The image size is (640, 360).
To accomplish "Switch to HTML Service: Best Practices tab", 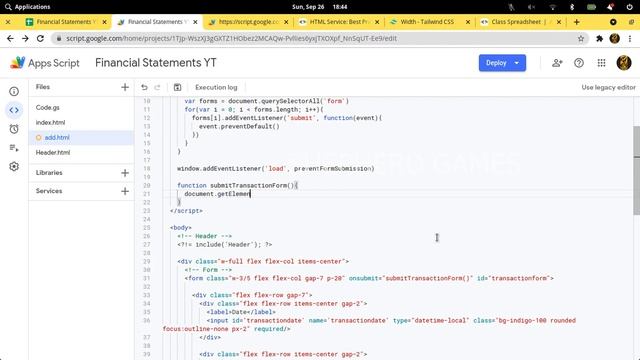I will [x=339, y=22].
